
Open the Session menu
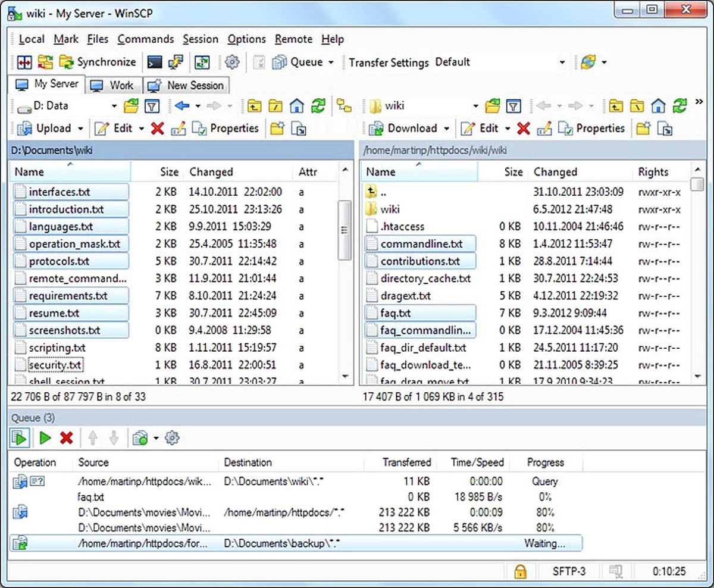point(201,39)
